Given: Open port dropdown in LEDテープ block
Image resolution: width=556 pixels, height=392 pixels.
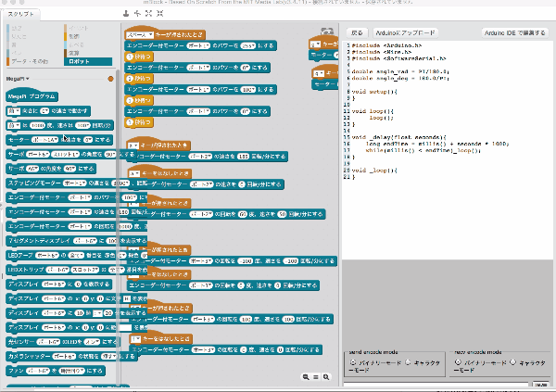Looking at the screenshot, I should coord(47,256).
